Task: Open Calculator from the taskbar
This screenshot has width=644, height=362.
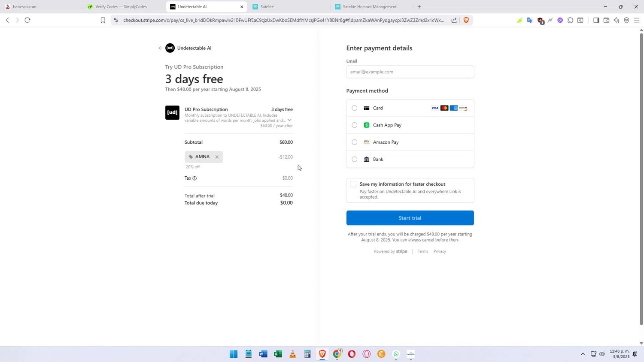Action: click(x=307, y=354)
